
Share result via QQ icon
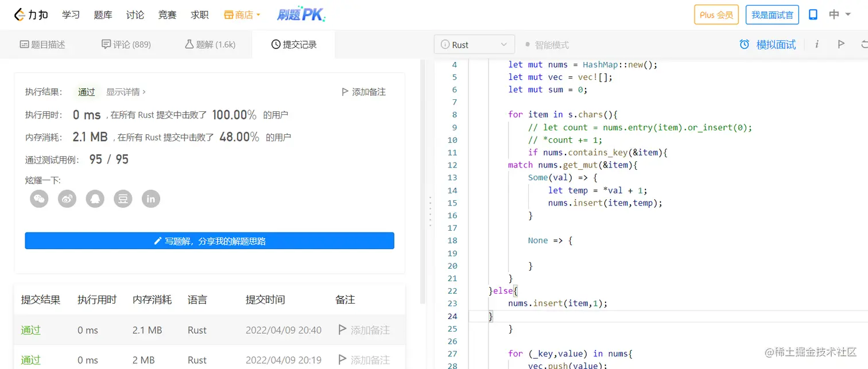pos(95,199)
